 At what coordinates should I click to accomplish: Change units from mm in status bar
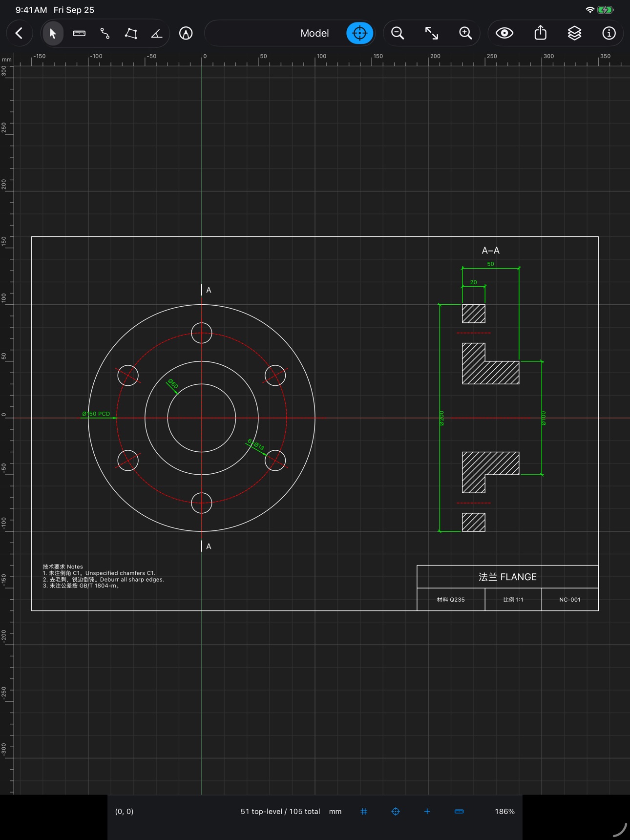coord(335,811)
